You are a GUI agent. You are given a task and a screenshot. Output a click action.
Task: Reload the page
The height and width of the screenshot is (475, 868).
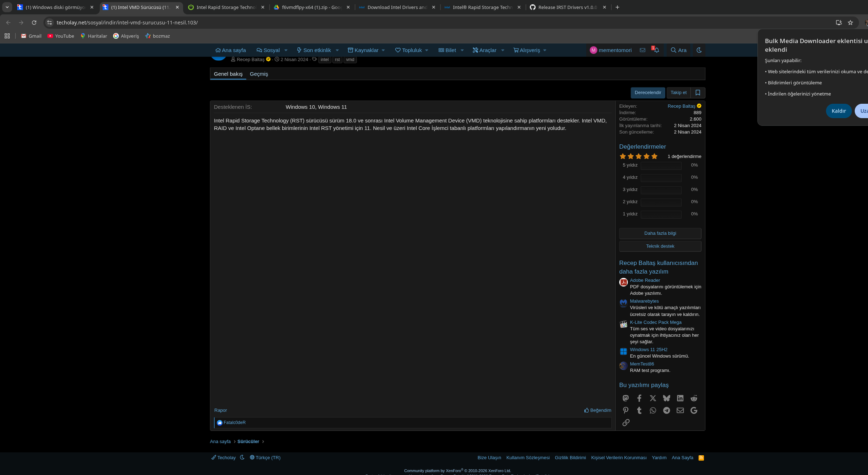pos(34,23)
